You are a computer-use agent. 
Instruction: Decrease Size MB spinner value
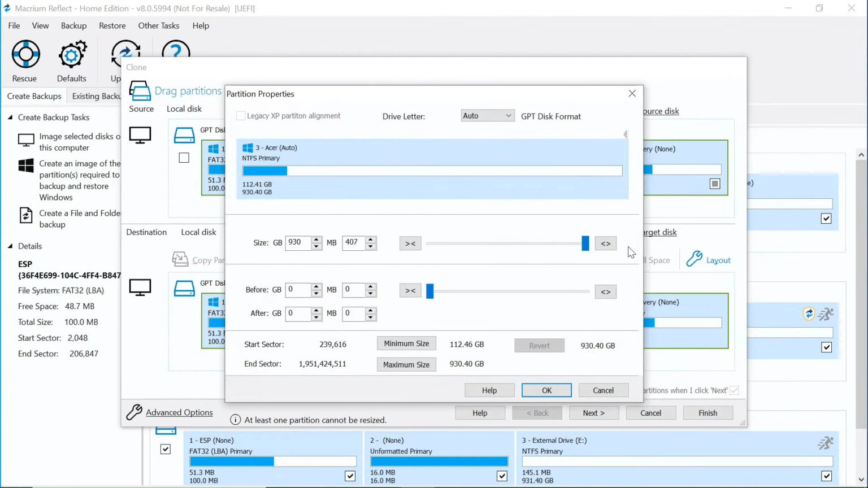(x=371, y=247)
